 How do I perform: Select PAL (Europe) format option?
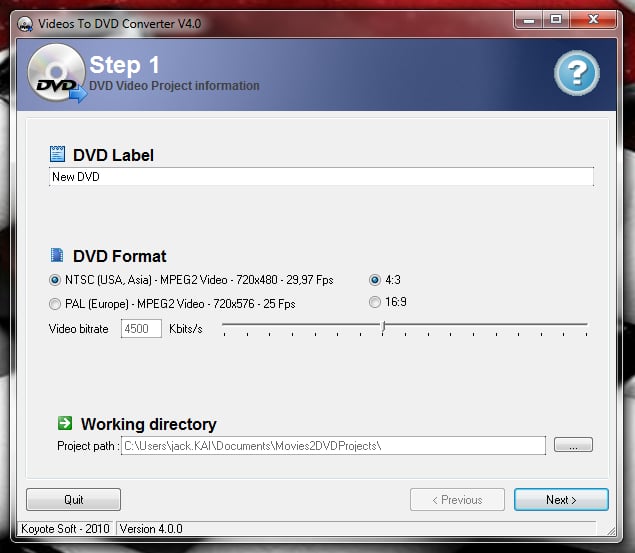(x=172, y=304)
